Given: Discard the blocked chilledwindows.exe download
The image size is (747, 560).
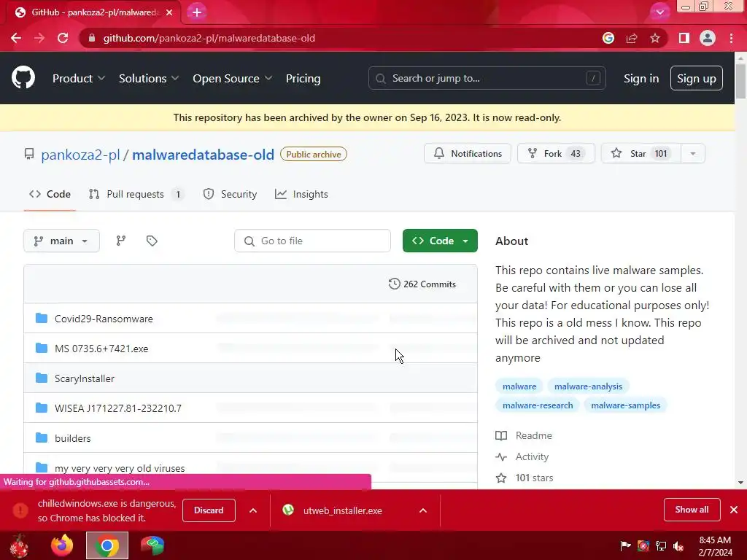Looking at the screenshot, I should point(209,510).
